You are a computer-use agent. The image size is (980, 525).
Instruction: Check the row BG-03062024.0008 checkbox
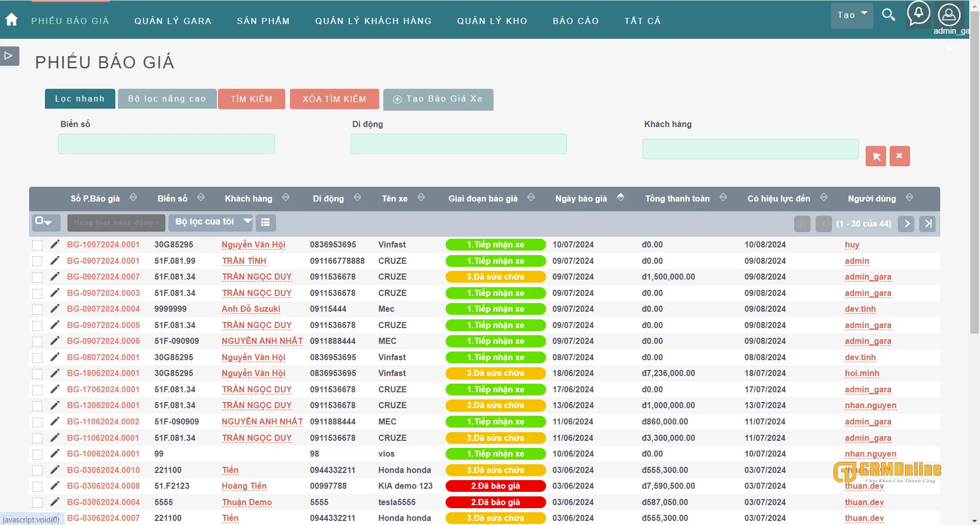[x=37, y=486]
